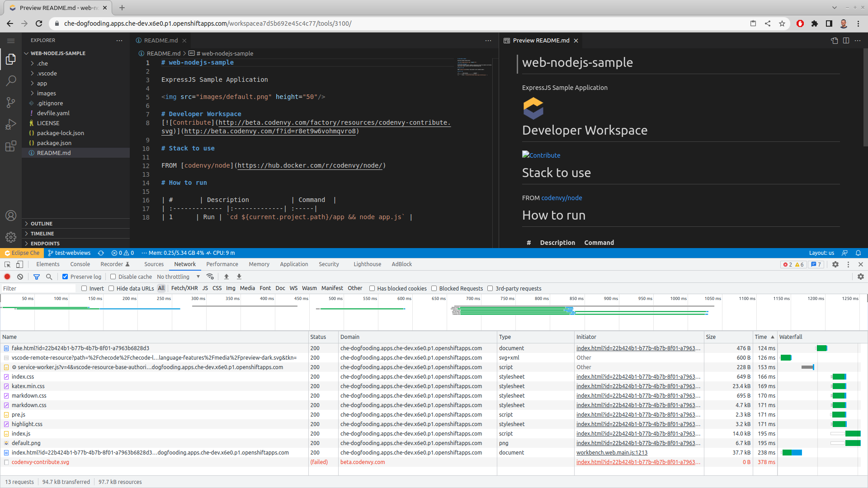
Task: Open DevTools settings gear
Action: 835,264
